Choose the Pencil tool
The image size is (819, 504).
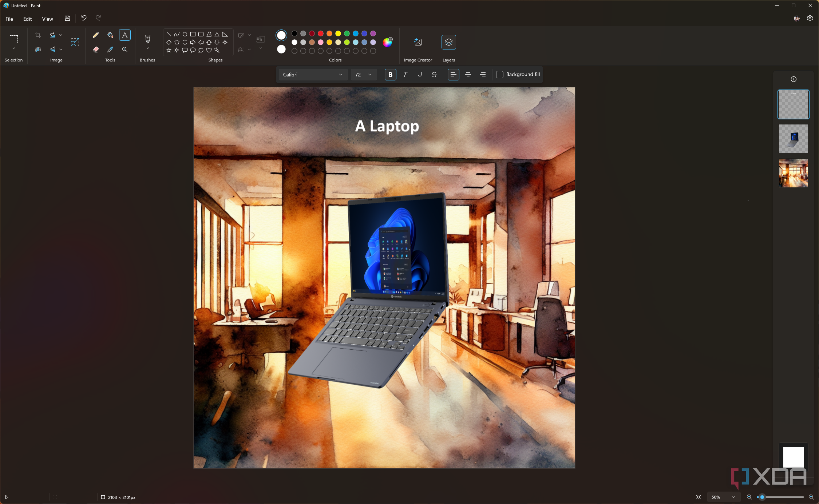95,35
